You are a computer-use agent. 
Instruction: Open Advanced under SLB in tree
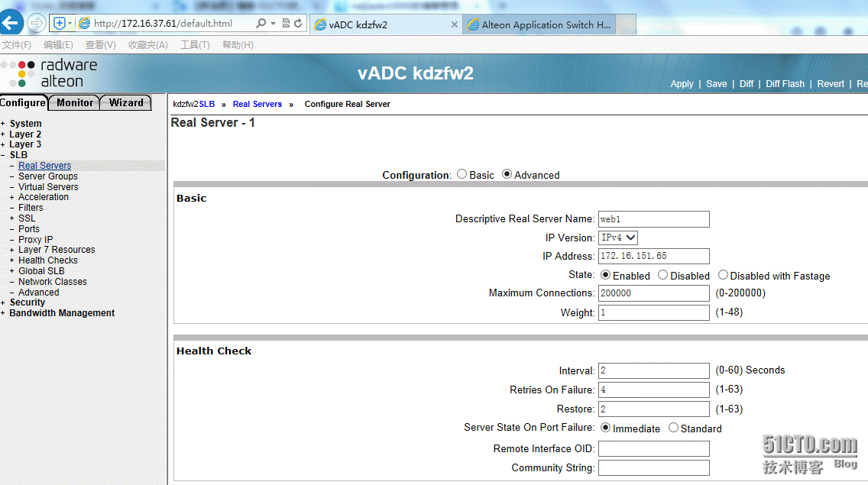(39, 292)
